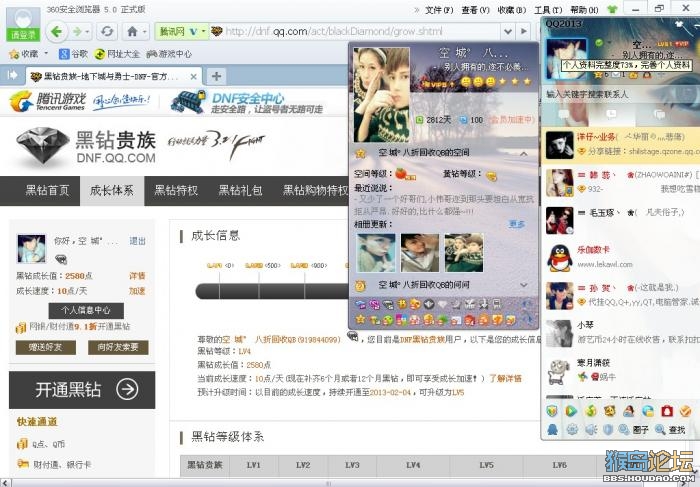Click the QQ contact search field
Image resolution: width=700 pixels, height=487 pixels.
pyautogui.click(x=621, y=95)
